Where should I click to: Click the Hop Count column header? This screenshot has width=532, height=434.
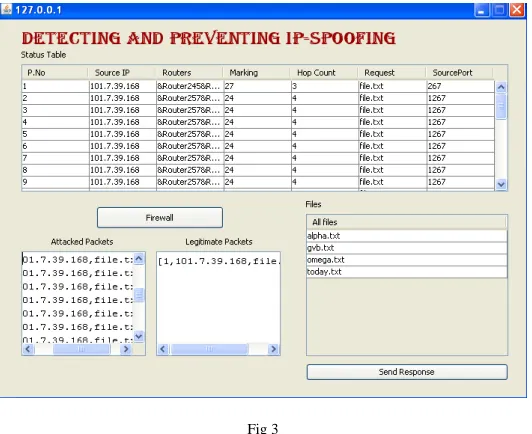pos(324,73)
